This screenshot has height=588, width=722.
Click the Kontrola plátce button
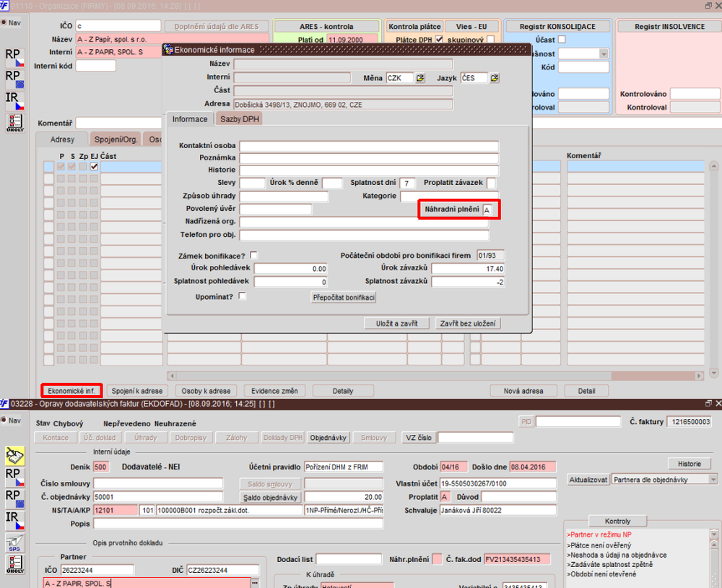point(414,26)
